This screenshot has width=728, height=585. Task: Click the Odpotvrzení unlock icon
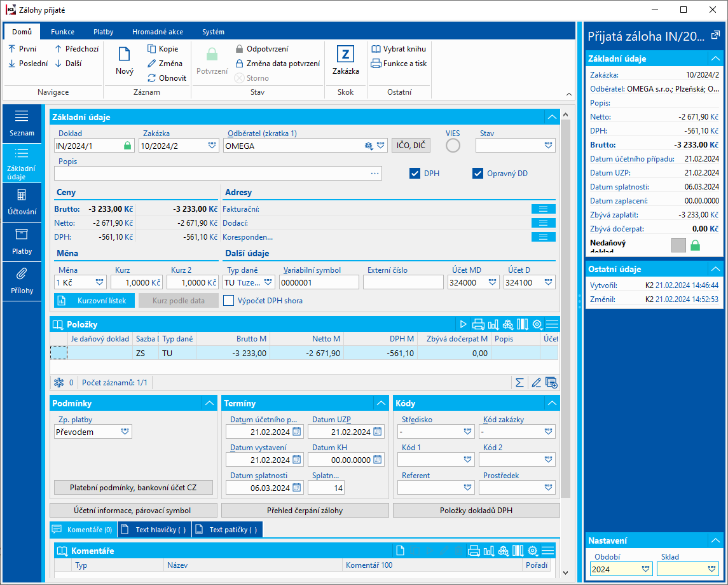coord(240,49)
